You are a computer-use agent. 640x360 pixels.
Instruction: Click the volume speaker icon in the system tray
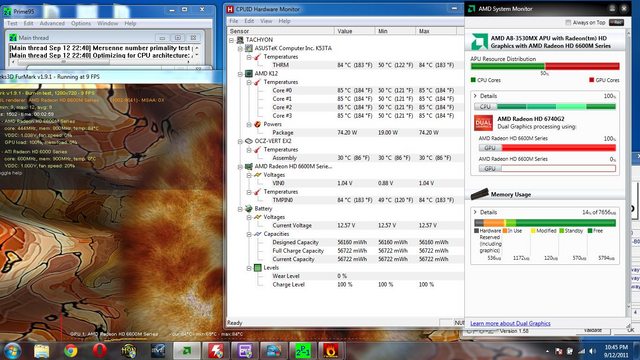[592, 351]
